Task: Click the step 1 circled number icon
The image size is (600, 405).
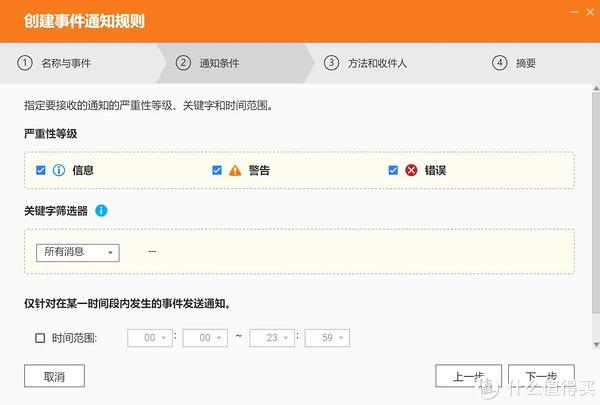Action: [25, 63]
